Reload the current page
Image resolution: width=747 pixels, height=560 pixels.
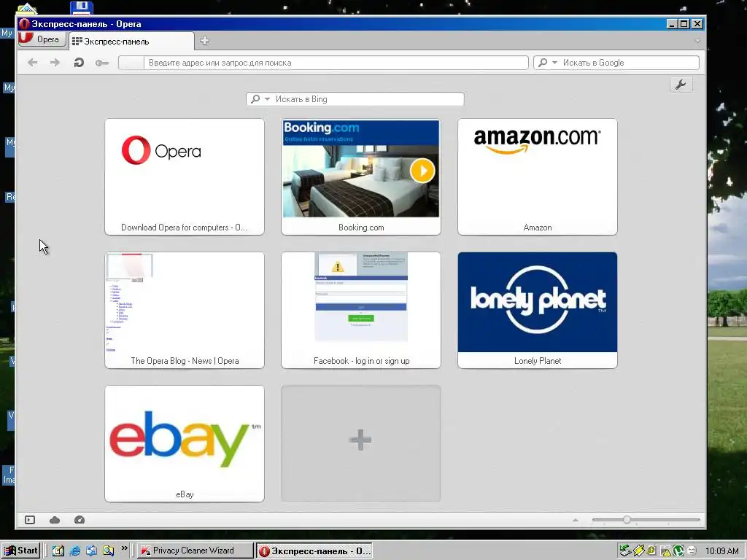tap(79, 63)
